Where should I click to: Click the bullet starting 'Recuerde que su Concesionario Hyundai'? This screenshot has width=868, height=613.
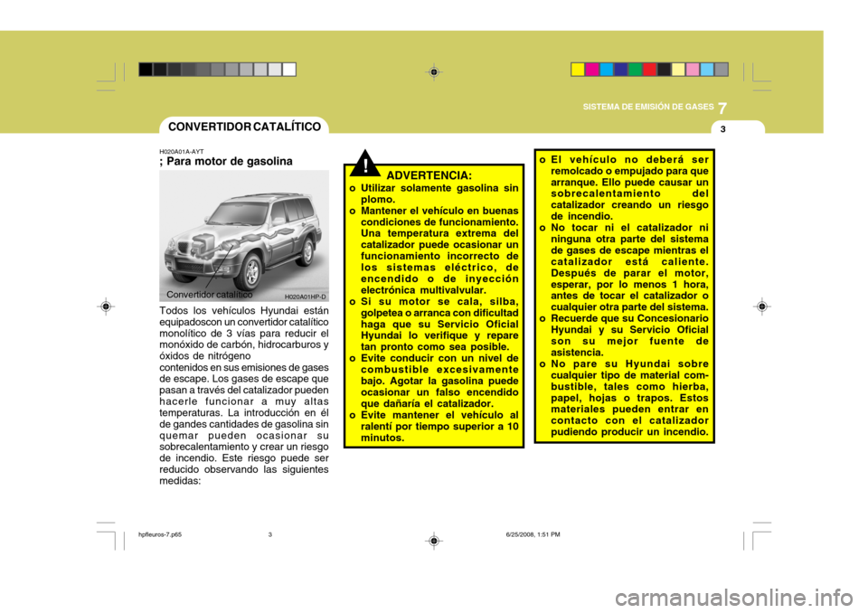624,335
